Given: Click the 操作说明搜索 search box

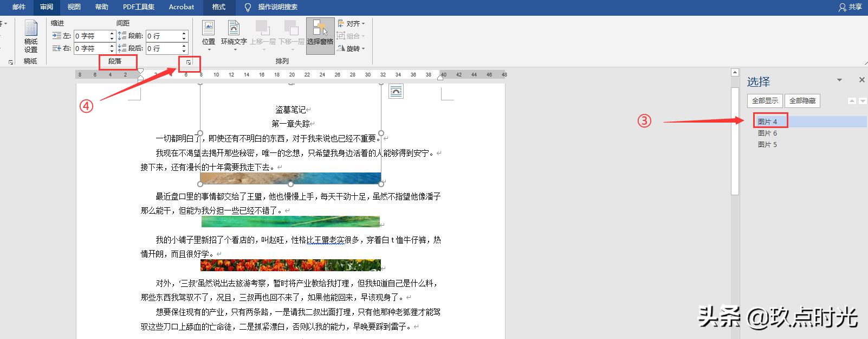Looking at the screenshot, I should tap(278, 7).
